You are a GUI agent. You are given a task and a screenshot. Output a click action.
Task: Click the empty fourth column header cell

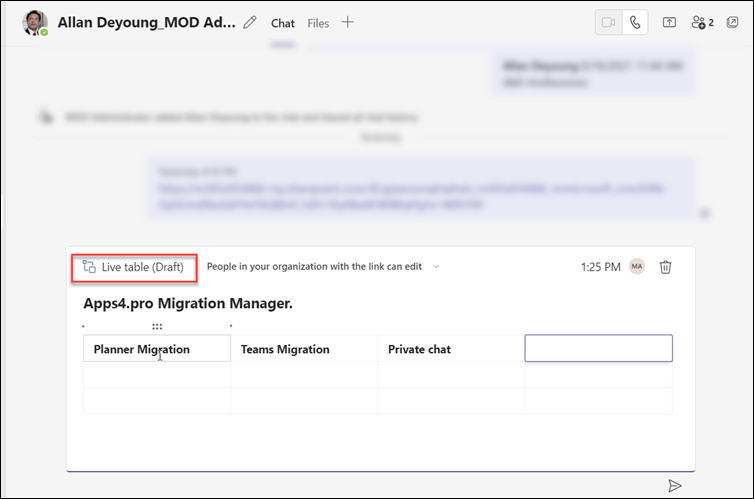click(598, 348)
